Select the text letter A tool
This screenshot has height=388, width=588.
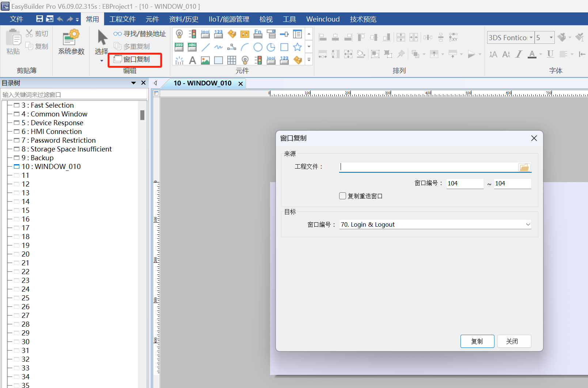[192, 60]
